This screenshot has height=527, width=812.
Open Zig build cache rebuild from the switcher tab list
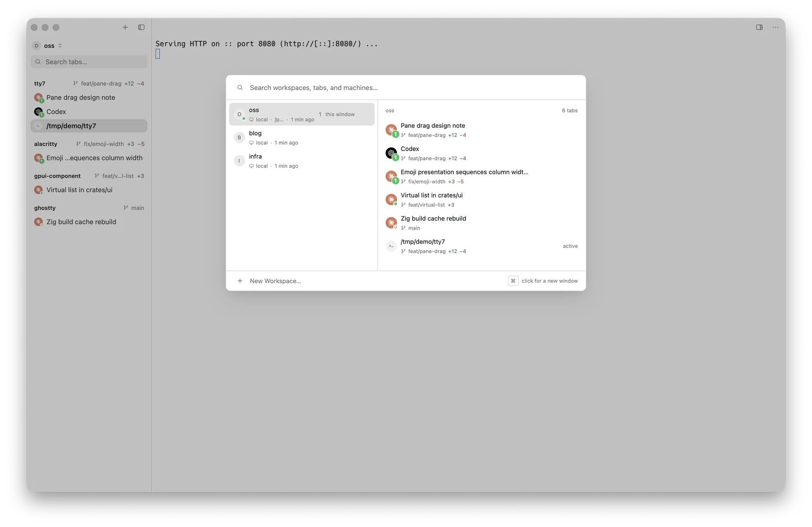coord(481,223)
